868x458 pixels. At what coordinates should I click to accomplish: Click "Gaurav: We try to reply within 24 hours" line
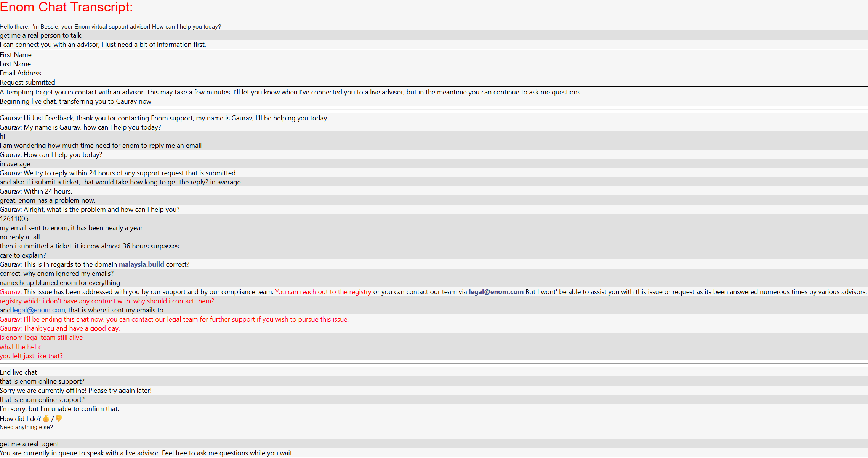coord(119,173)
